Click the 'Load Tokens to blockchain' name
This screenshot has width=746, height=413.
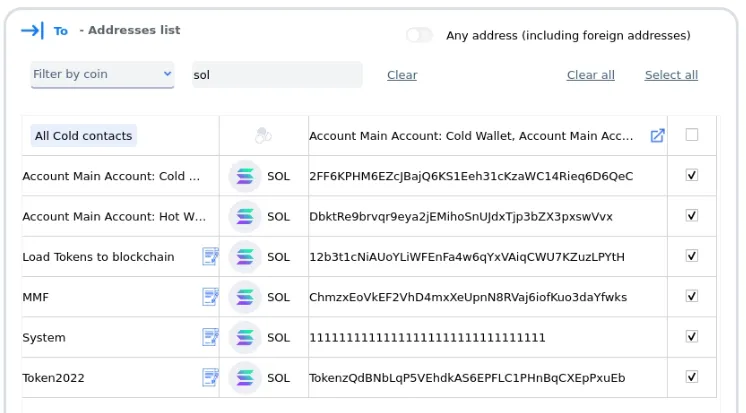coord(98,257)
